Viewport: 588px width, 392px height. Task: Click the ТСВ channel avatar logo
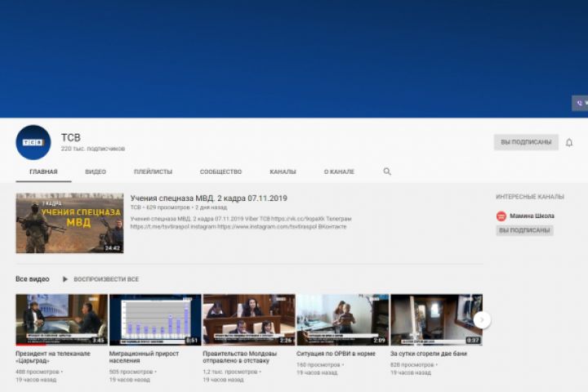click(x=33, y=143)
